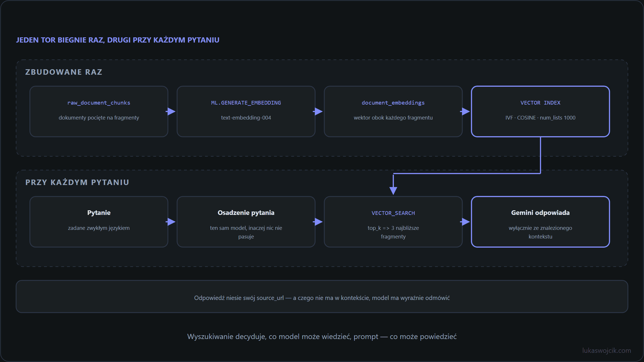The image size is (644, 362).
Task: Click the VECTOR_SEARCH step box
Action: pos(393,222)
